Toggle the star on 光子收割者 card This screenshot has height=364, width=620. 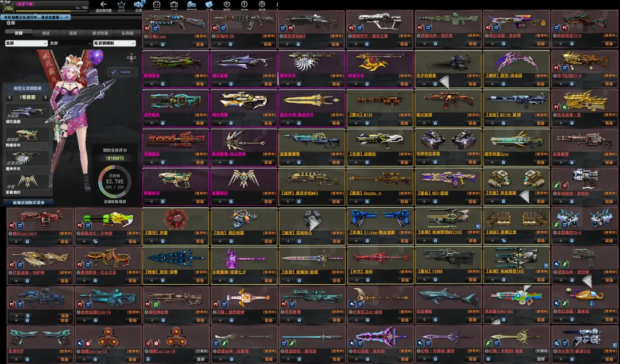pyautogui.click(x=424, y=84)
